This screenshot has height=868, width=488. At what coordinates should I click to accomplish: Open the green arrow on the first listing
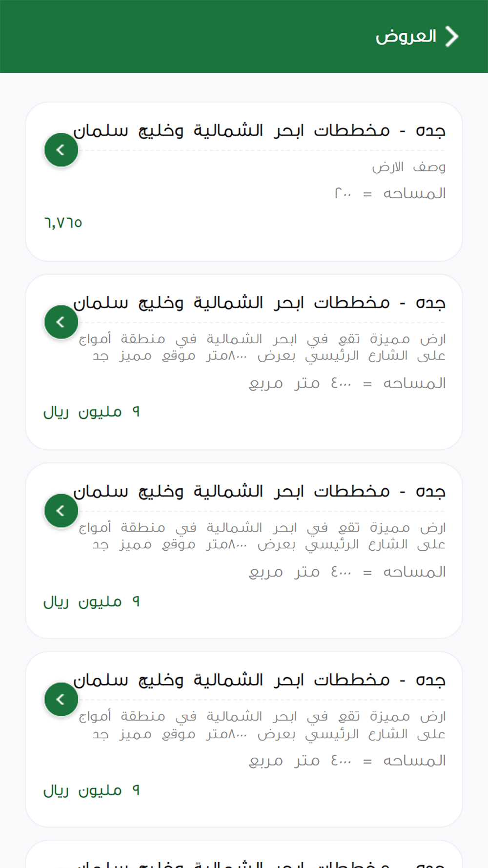coord(61,150)
